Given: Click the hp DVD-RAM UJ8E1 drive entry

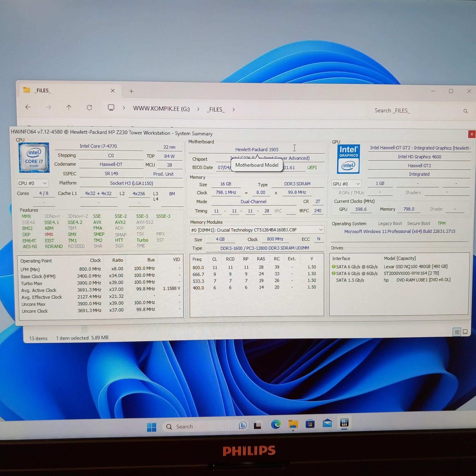Looking at the screenshot, I should tap(417, 280).
